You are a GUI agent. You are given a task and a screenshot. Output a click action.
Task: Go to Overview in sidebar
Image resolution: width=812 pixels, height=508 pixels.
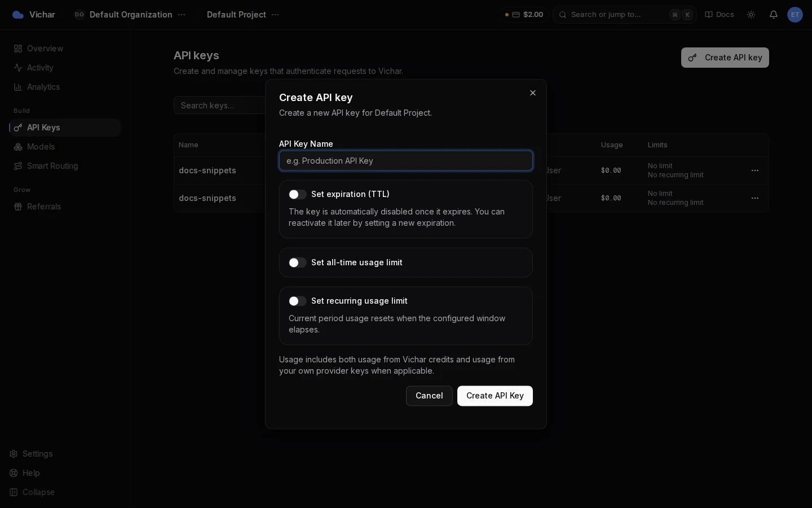pos(65,49)
